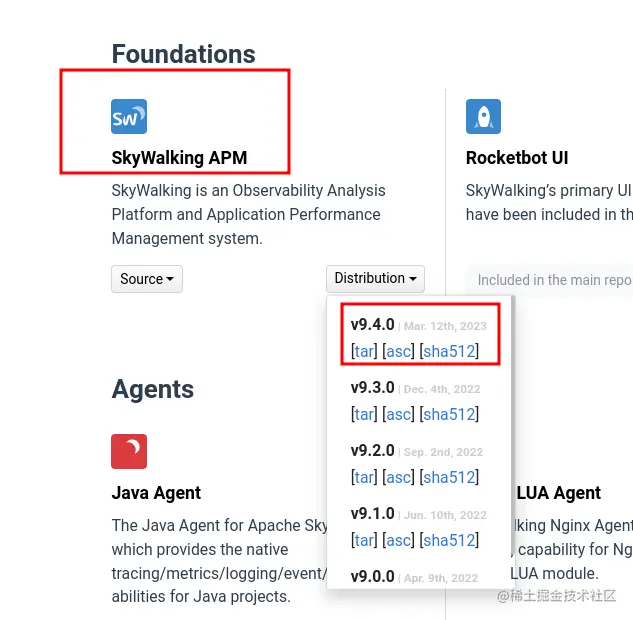Select the v9.3.0 version label
This screenshot has height=620, width=633.
click(373, 388)
